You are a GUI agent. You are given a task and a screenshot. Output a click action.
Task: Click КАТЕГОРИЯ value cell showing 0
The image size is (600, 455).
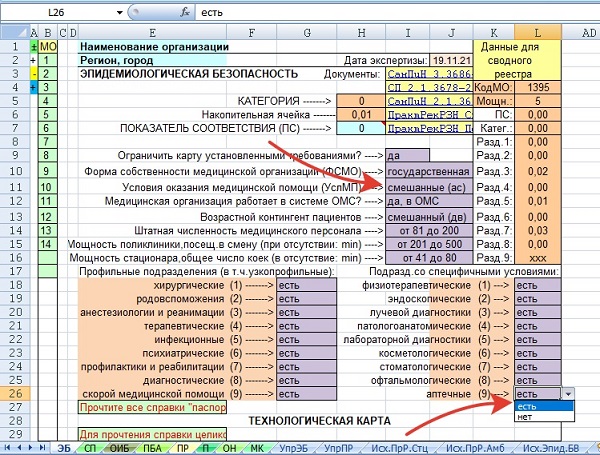361,101
